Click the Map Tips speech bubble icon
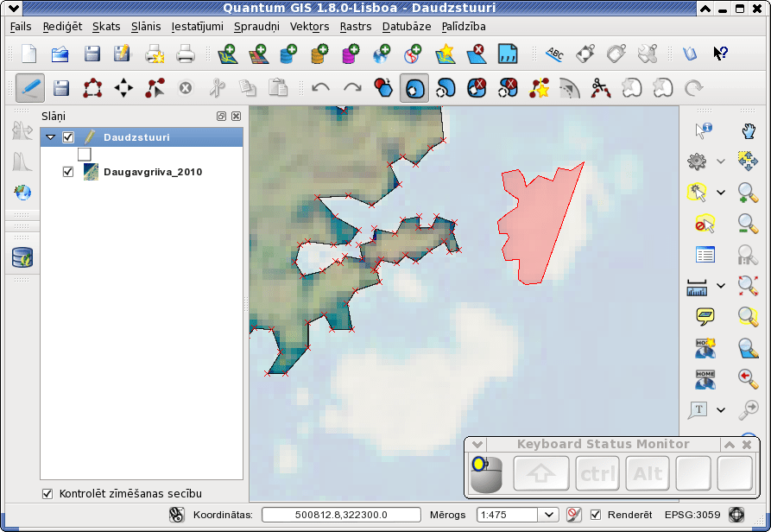This screenshot has width=771, height=532. coord(705,317)
